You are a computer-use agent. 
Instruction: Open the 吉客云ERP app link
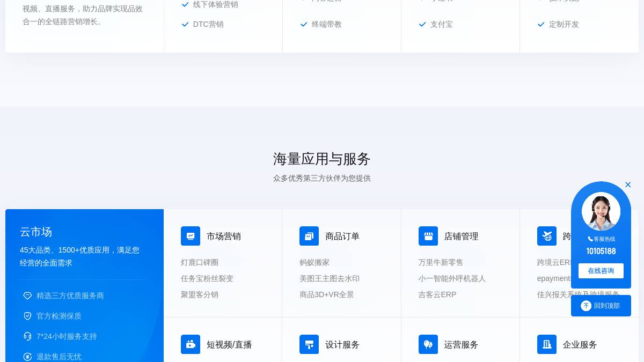437,294
